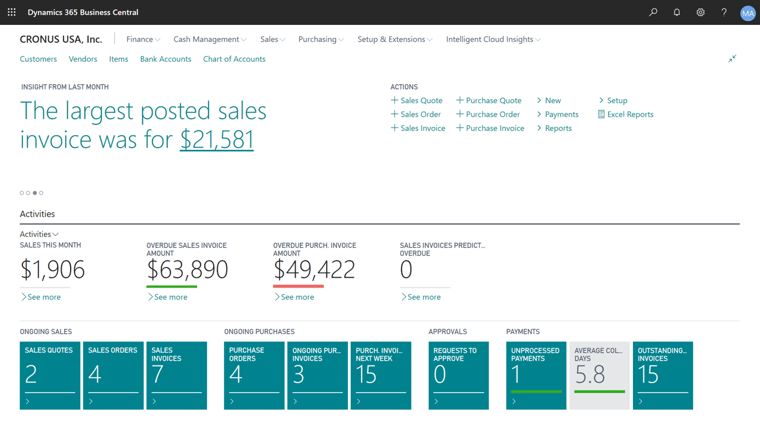Screen dimensions: 760x427
Task: Click Dynamics 365 Business Central title
Action: tap(83, 12)
